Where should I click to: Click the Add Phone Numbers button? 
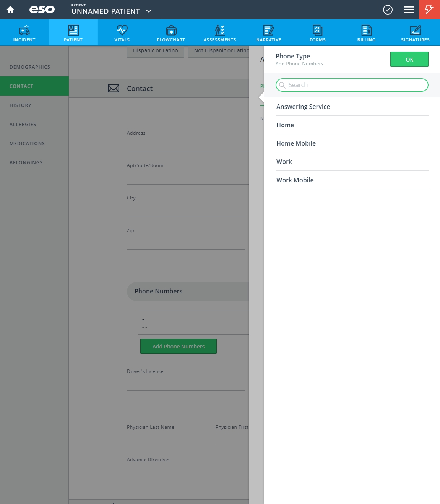178,346
